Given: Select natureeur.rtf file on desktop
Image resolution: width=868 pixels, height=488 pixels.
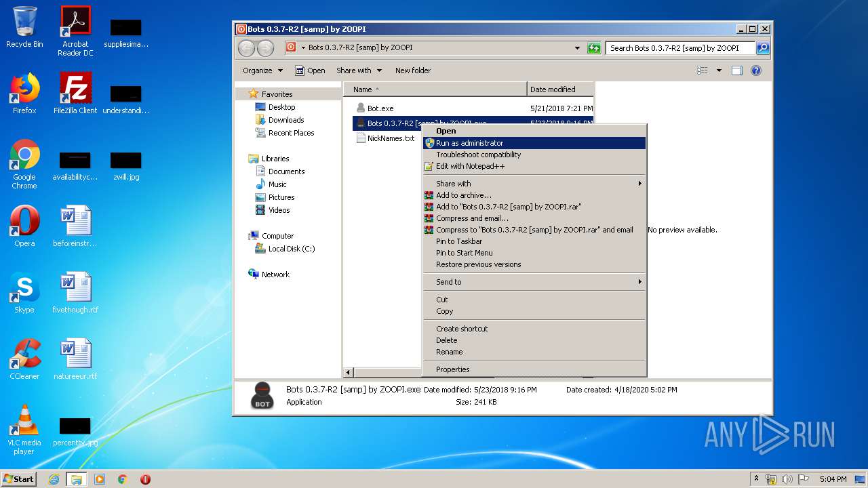Looking at the screenshot, I should (75, 359).
